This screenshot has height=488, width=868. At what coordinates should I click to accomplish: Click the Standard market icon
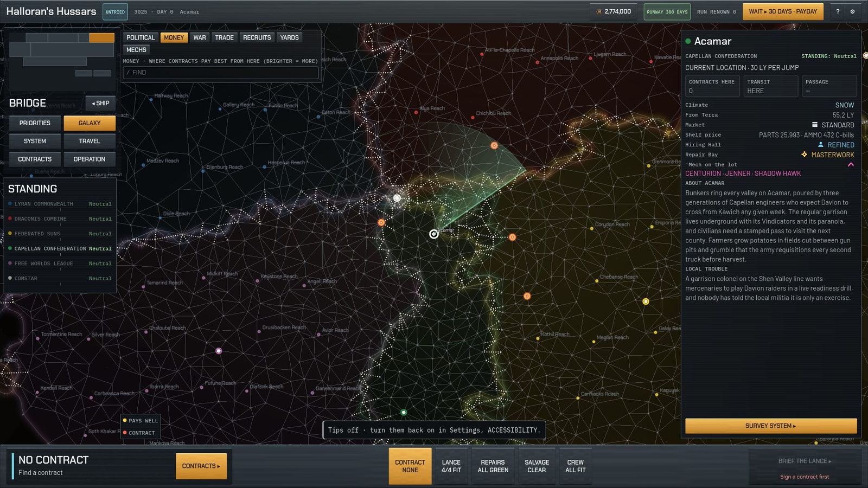[x=815, y=125]
